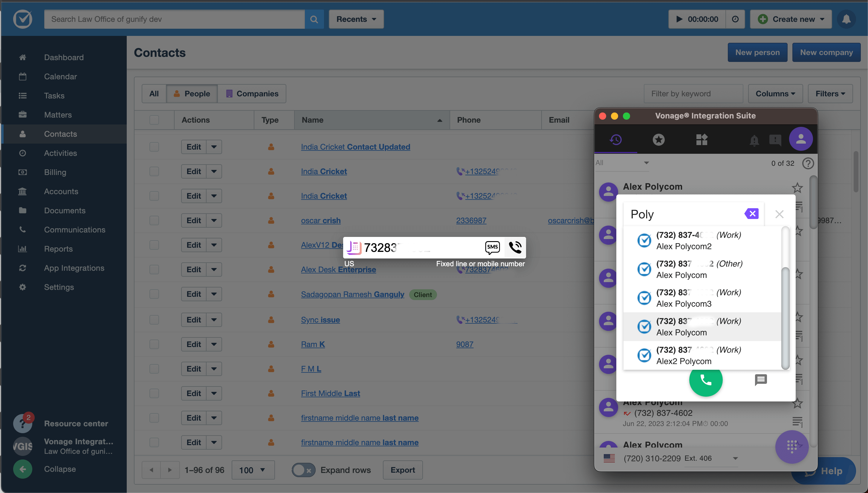The height and width of the screenshot is (493, 868).
Task: Open Matters in the sidebar
Action: pos(58,115)
